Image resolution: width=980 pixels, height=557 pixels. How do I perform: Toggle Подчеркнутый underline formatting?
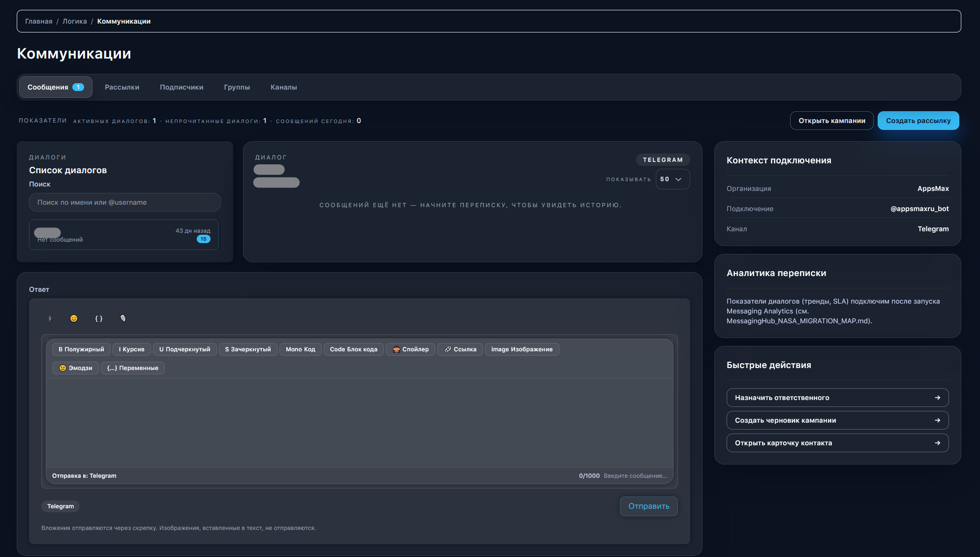tap(184, 349)
